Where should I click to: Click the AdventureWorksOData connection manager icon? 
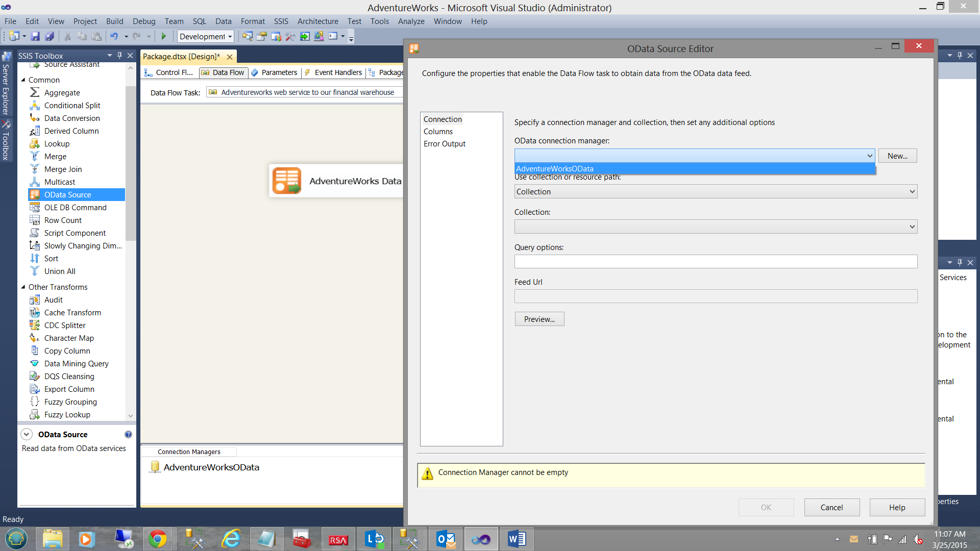pos(155,467)
